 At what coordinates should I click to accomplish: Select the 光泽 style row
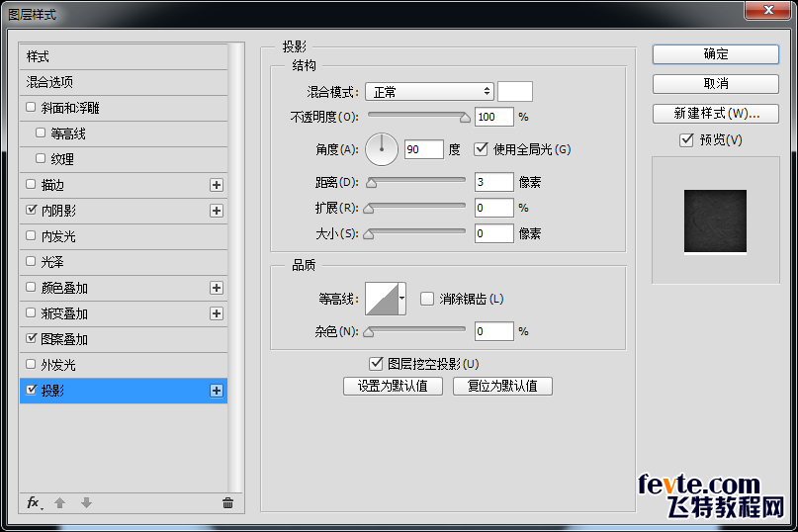[124, 262]
